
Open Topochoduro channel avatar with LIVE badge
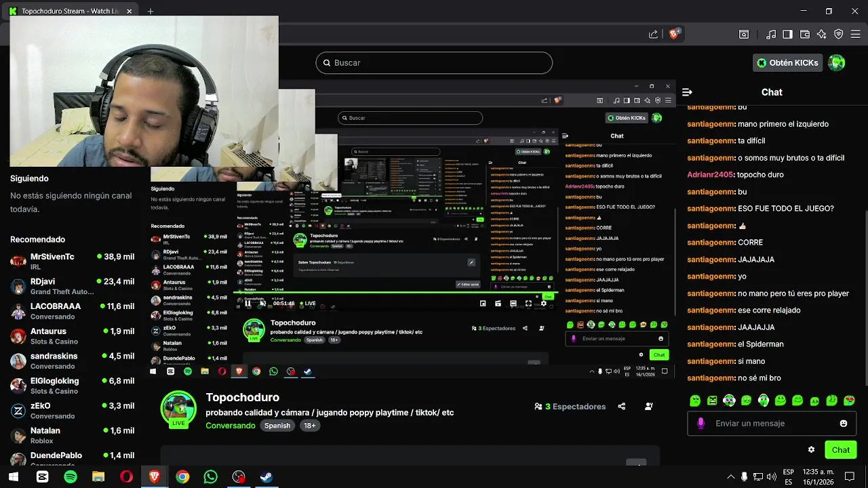(178, 409)
